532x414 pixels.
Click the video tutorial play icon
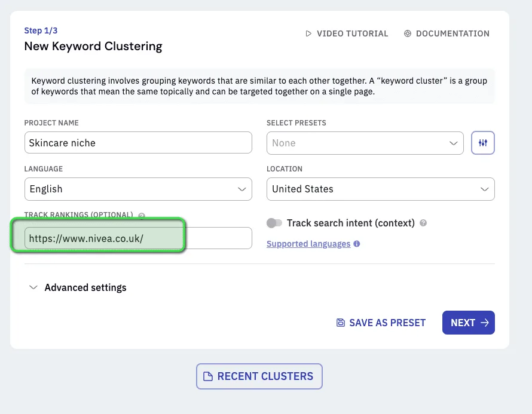308,33
